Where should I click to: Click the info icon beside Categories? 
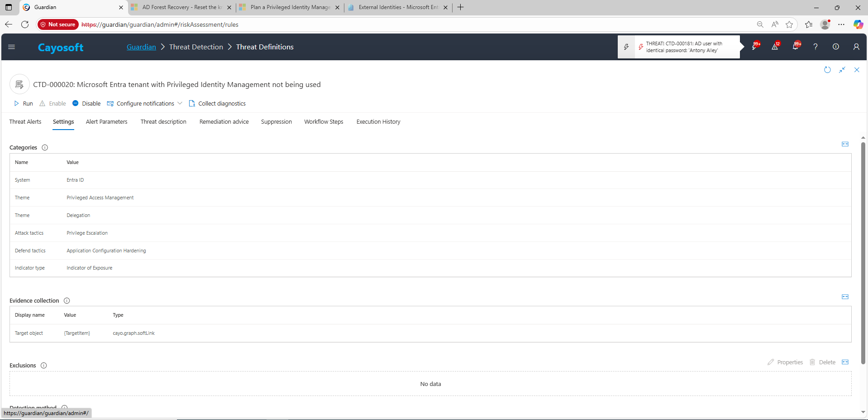click(45, 147)
